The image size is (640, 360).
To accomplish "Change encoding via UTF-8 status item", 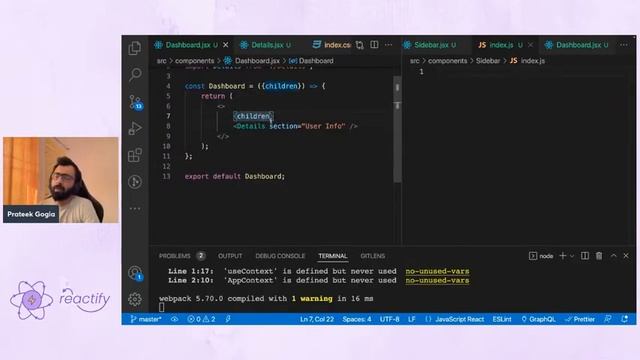I will (389, 319).
